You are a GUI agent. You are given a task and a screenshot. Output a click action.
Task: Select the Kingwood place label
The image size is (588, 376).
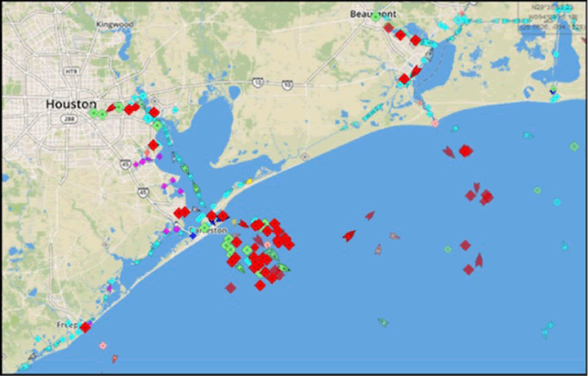pos(114,24)
